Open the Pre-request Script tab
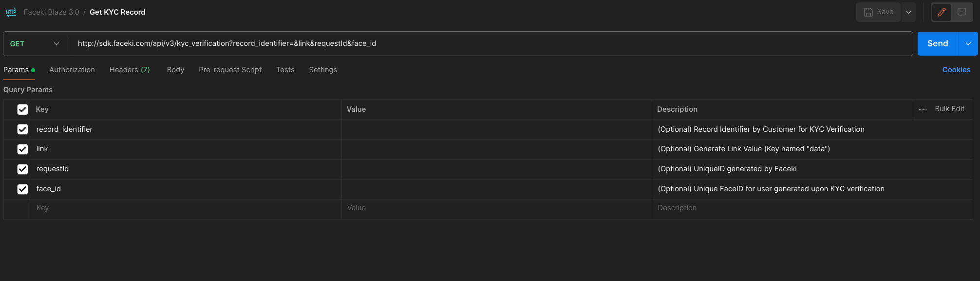This screenshot has height=281, width=980. coord(230,70)
